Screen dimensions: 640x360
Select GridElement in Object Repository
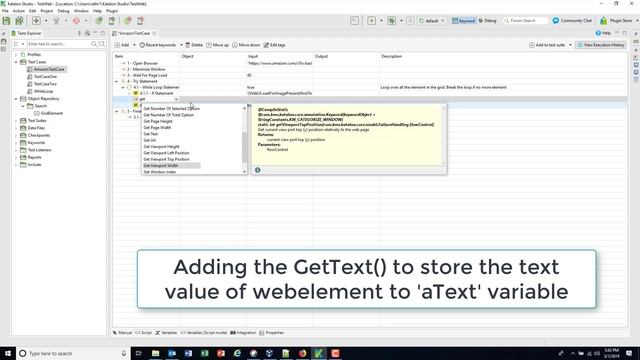(51, 113)
